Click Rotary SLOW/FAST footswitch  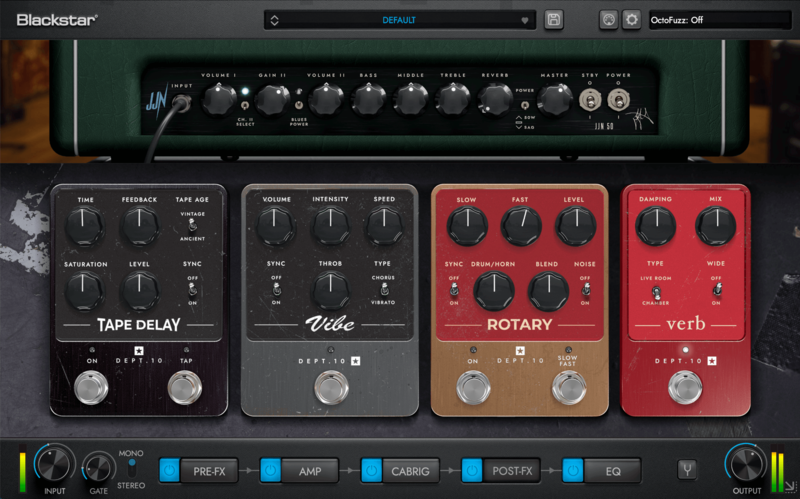(568, 388)
